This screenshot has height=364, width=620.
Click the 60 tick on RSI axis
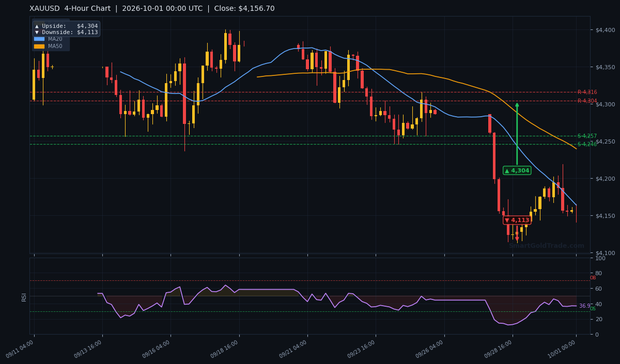[598, 289]
